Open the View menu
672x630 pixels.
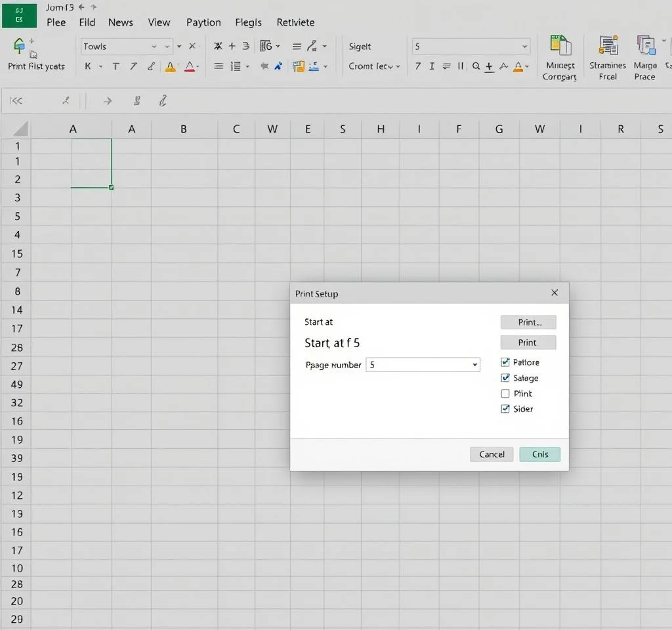pos(159,22)
